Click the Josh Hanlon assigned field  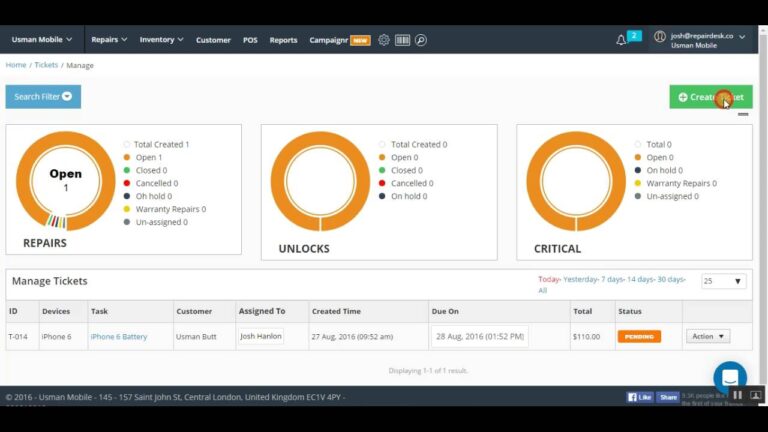point(261,336)
